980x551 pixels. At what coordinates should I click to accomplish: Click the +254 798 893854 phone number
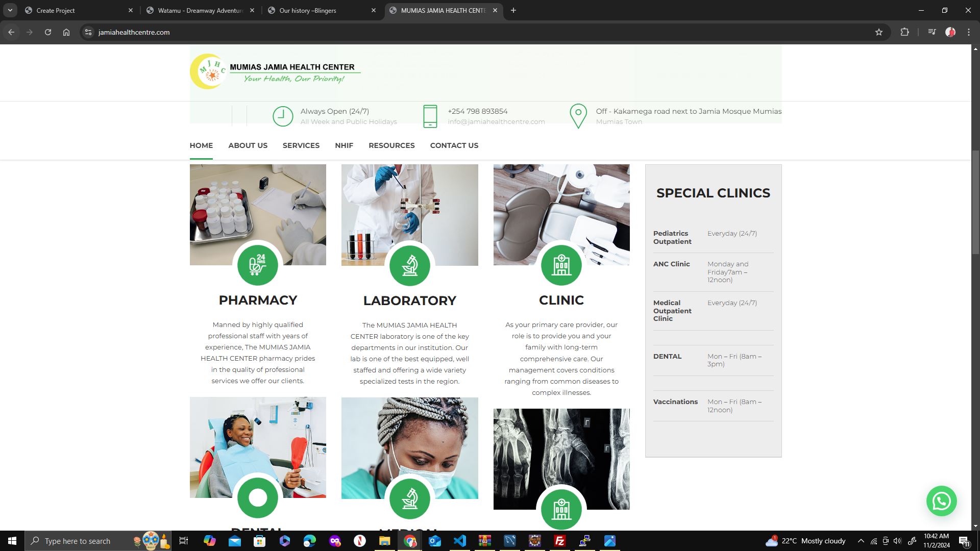pyautogui.click(x=478, y=111)
